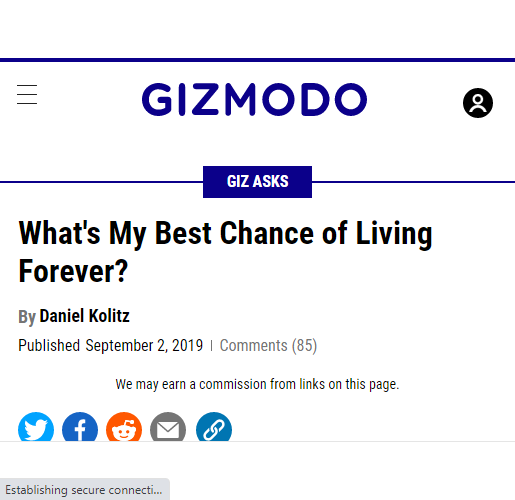The image size is (515, 500).
Task: Click the dark blue top border bar
Action: point(257,60)
